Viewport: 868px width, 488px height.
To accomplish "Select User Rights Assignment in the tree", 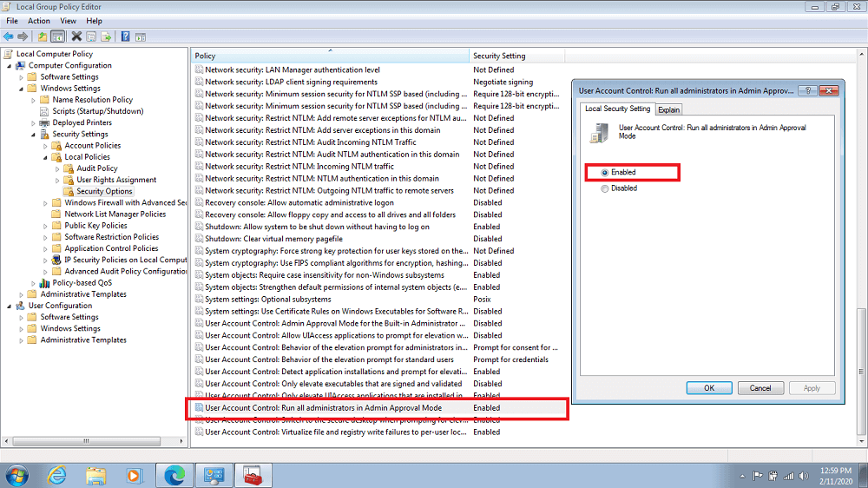I will [116, 180].
